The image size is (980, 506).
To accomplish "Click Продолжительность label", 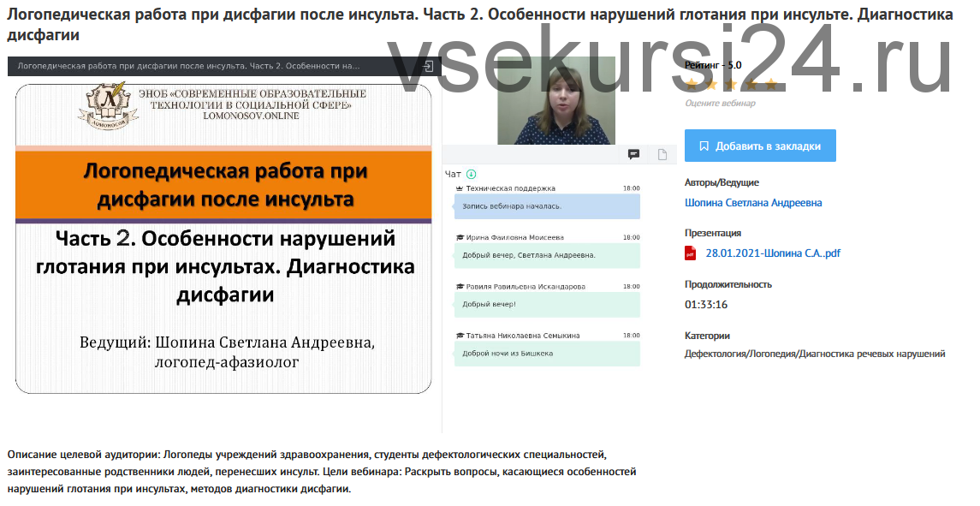I will tap(728, 284).
